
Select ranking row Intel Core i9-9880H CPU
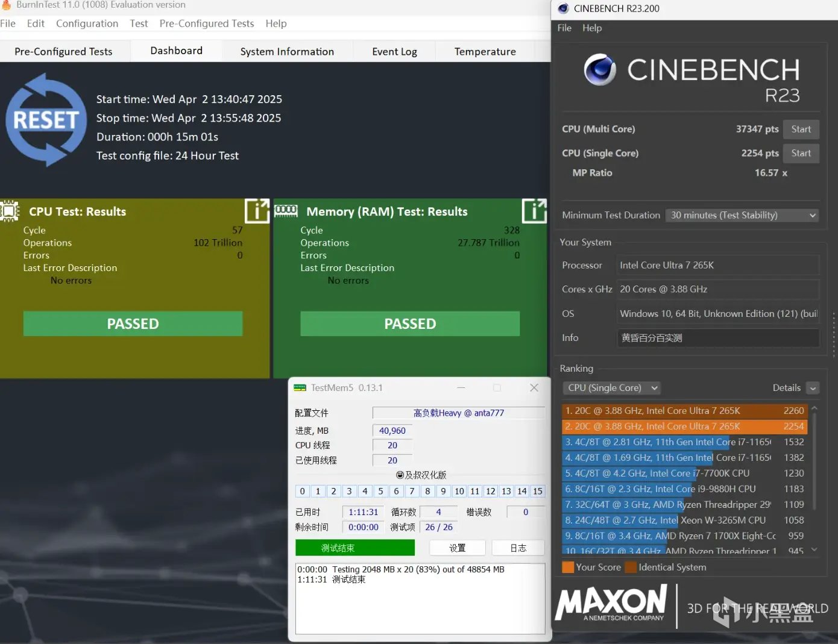[x=684, y=489]
